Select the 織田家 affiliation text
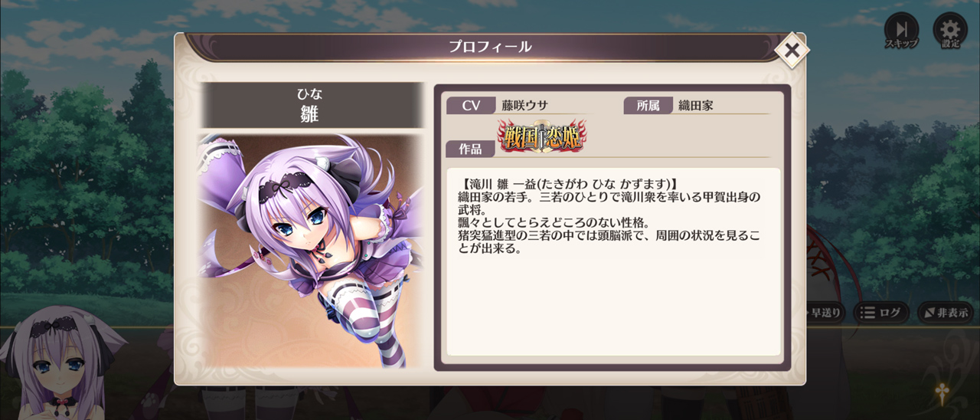This screenshot has height=420, width=980. pyautogui.click(x=696, y=106)
